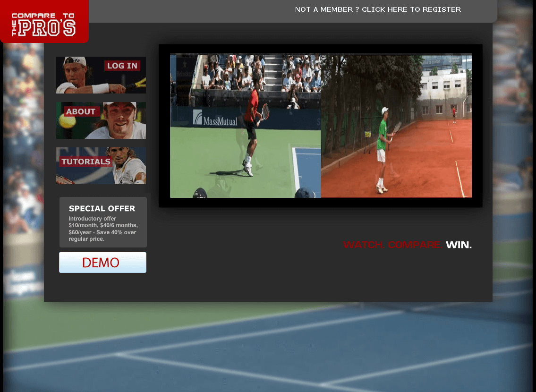Open the SPECIAL OFFER introductory pricing panel

point(102,222)
